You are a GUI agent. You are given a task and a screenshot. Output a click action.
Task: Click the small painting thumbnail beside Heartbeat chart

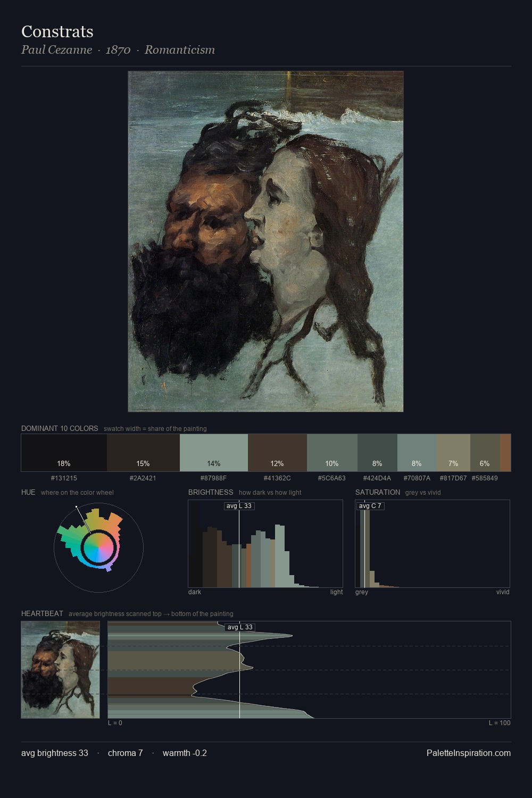click(x=60, y=670)
